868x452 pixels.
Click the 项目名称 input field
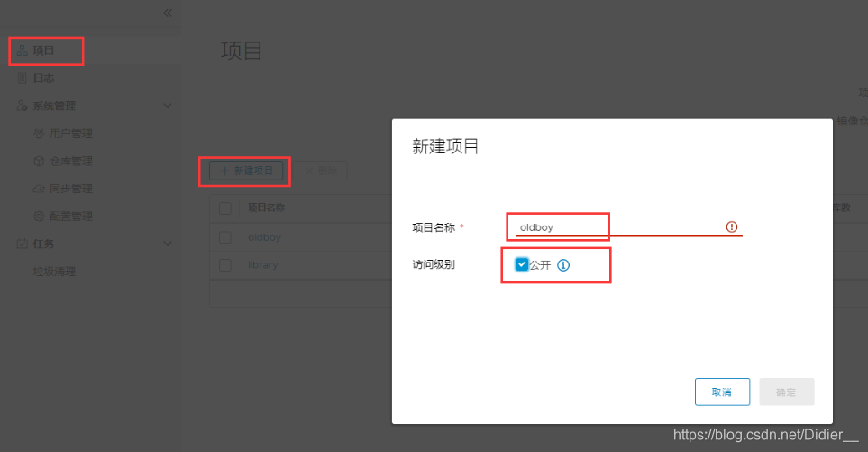click(629, 227)
